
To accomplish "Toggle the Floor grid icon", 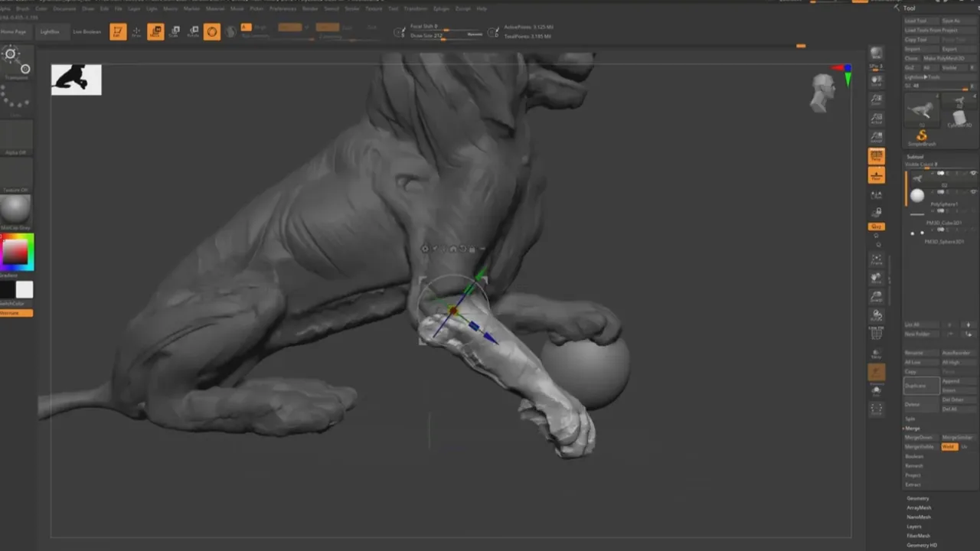I will (x=877, y=175).
